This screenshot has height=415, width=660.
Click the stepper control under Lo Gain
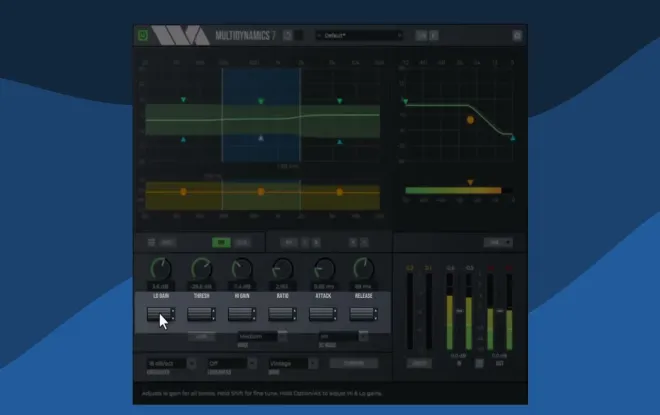coord(161,314)
